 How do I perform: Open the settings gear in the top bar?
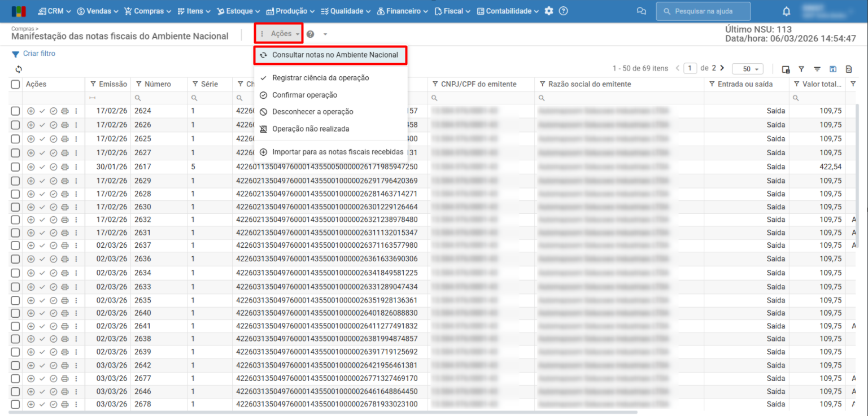[549, 11]
